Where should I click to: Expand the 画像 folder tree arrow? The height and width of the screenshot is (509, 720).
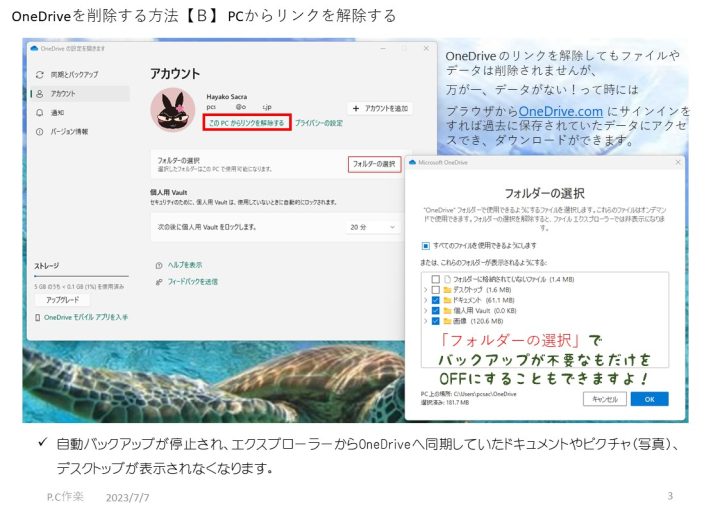pyautogui.click(x=425, y=321)
